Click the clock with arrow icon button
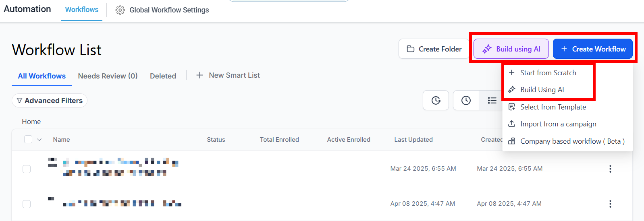The height and width of the screenshot is (221, 644). (436, 101)
